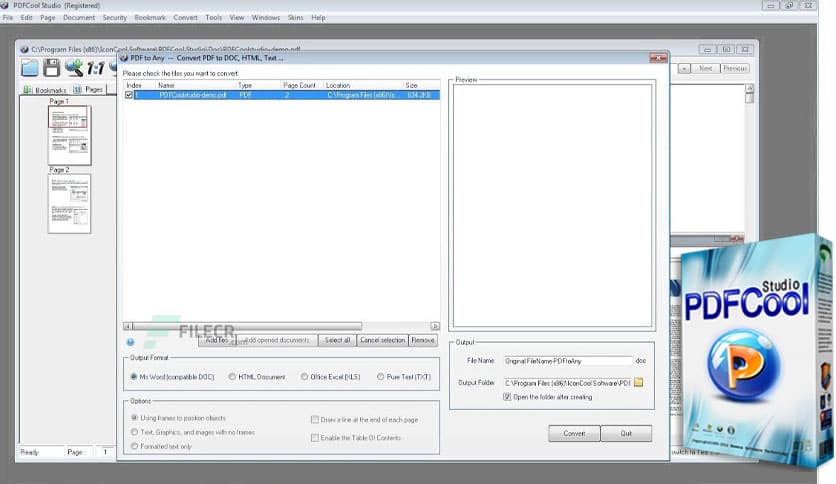
Task: Open the Tools menu
Action: coord(213,18)
